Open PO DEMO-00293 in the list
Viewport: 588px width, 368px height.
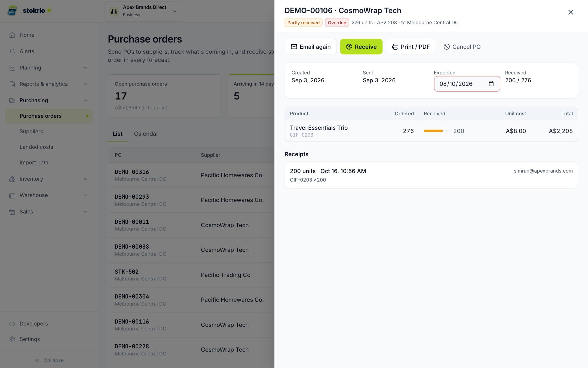pyautogui.click(x=132, y=197)
